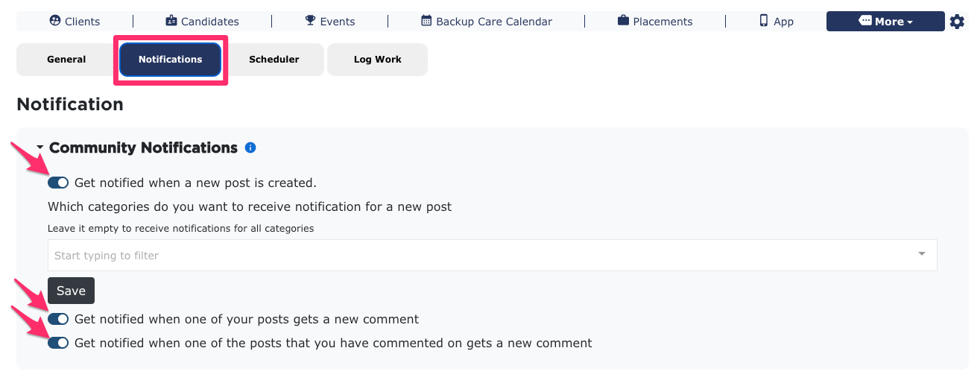Toggle new post created notification
This screenshot has height=383, width=980.
[x=58, y=183]
